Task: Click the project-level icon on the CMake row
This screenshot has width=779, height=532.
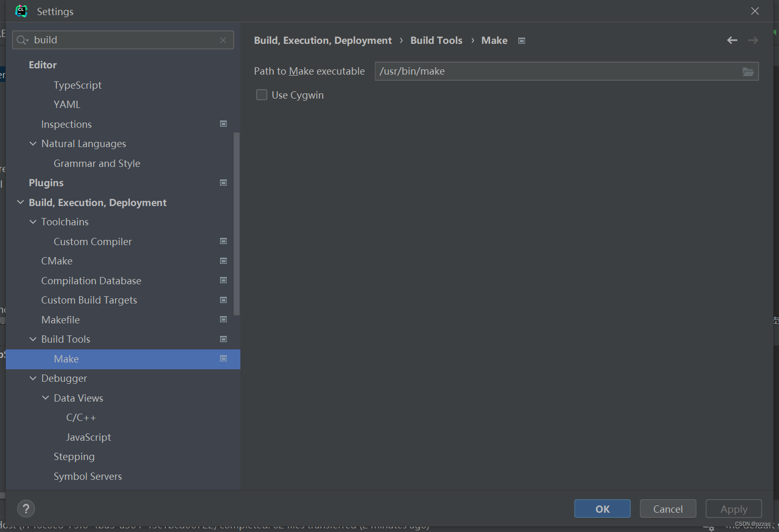Action: point(224,261)
